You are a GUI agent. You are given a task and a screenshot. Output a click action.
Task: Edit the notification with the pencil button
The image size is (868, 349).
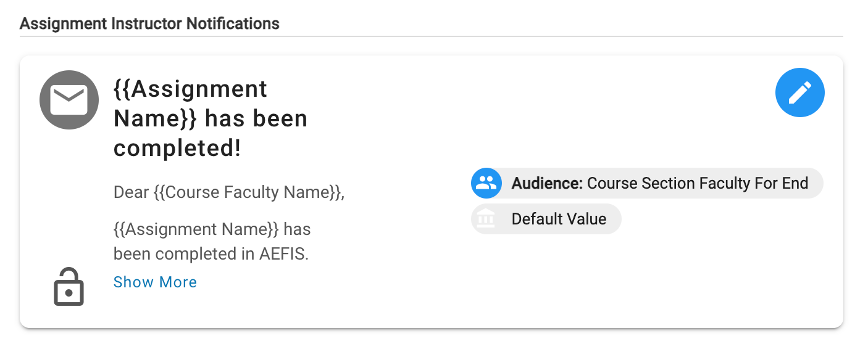click(799, 92)
